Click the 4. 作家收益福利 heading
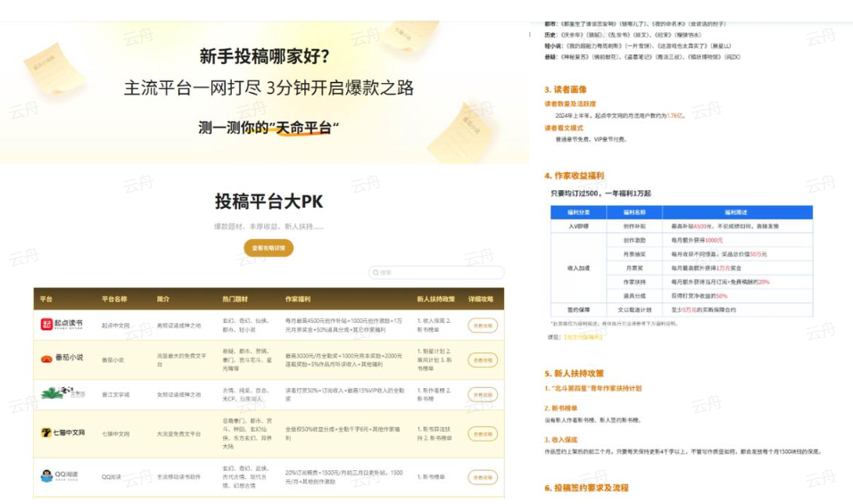 click(574, 176)
